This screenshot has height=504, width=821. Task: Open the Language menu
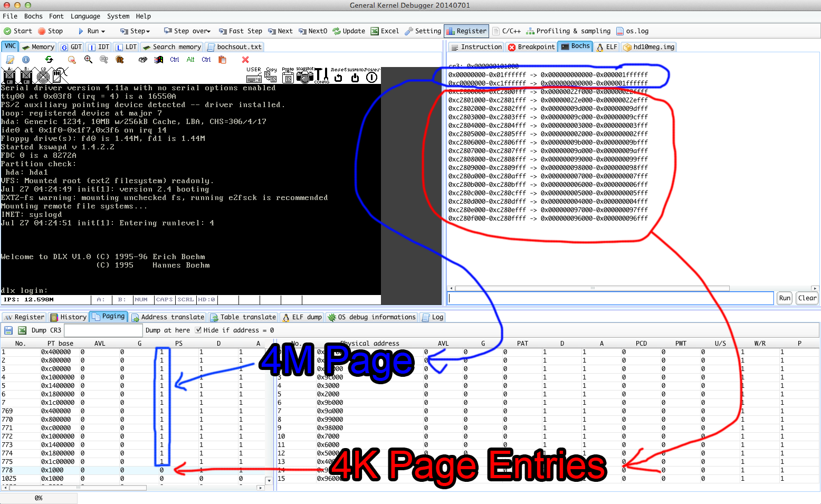tap(85, 16)
